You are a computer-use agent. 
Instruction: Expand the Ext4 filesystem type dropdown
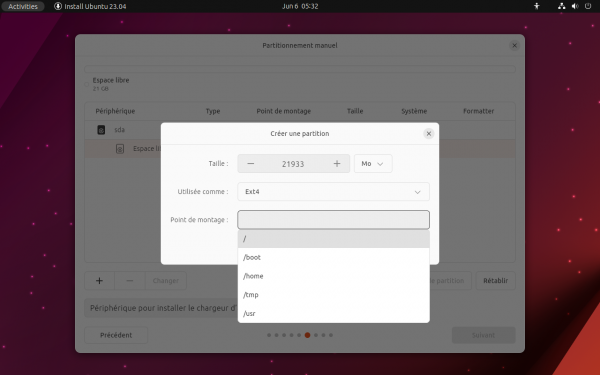pos(333,192)
